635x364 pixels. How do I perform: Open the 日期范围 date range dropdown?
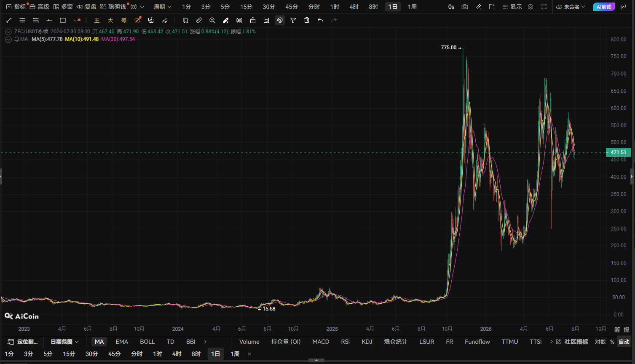(x=64, y=342)
